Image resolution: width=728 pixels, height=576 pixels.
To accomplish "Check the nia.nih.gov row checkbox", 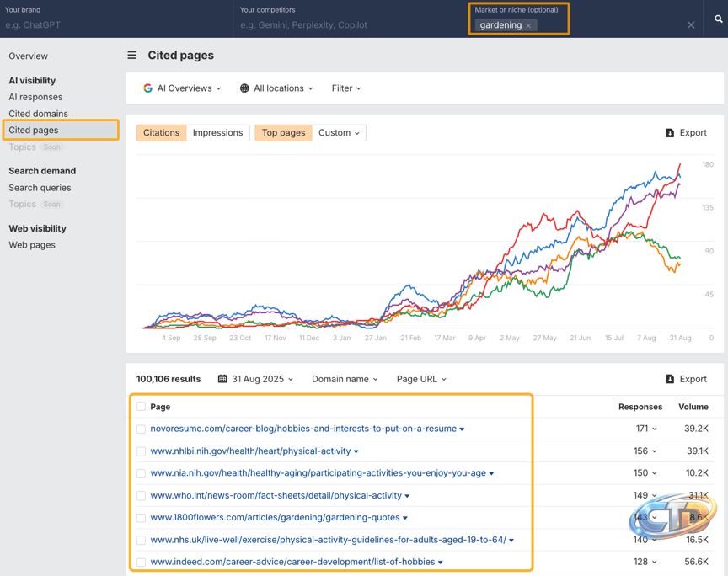I will point(142,473).
